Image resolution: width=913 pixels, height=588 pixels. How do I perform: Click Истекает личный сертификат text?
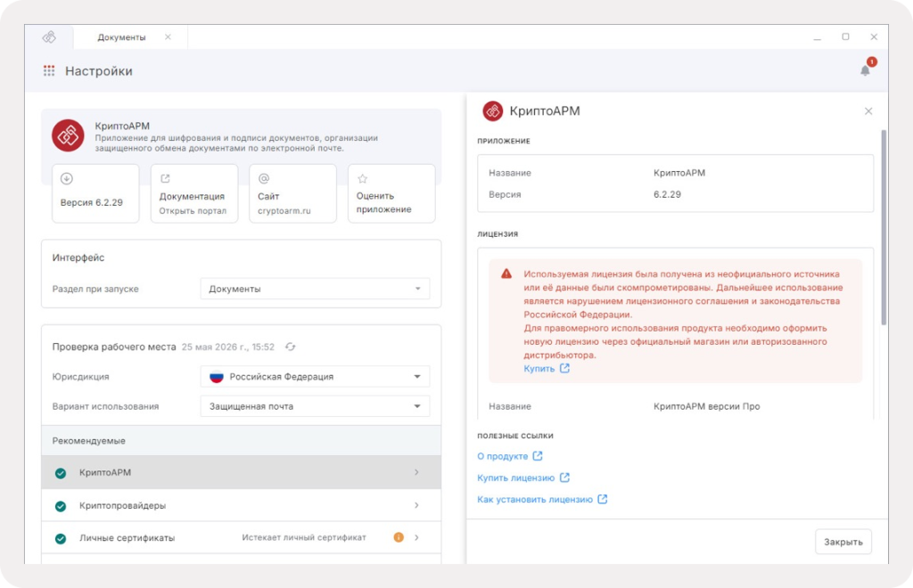[x=304, y=537]
